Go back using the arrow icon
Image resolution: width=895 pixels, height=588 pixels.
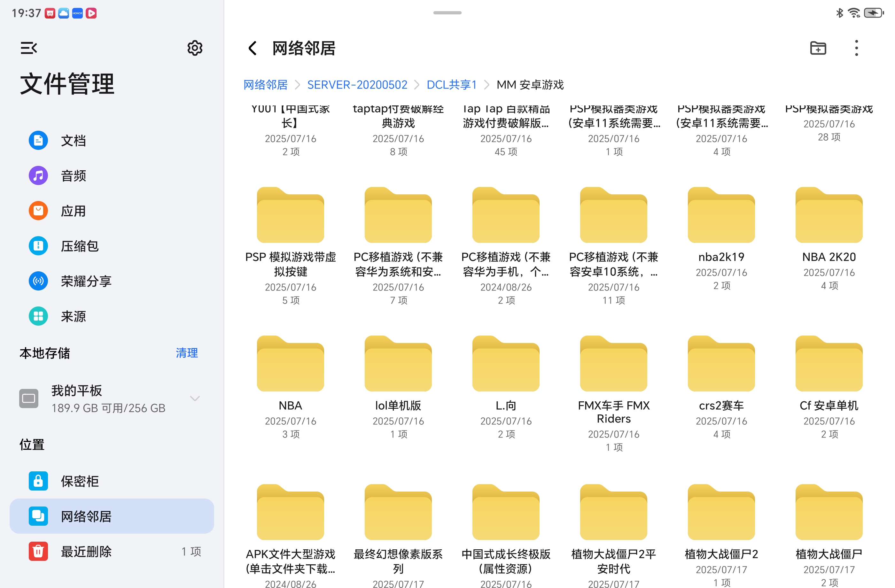(x=252, y=48)
